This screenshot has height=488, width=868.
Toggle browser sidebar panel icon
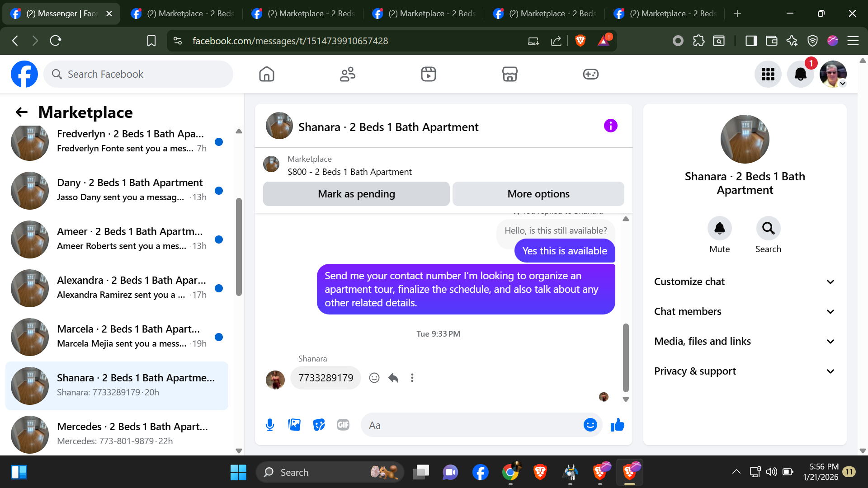[x=751, y=41]
